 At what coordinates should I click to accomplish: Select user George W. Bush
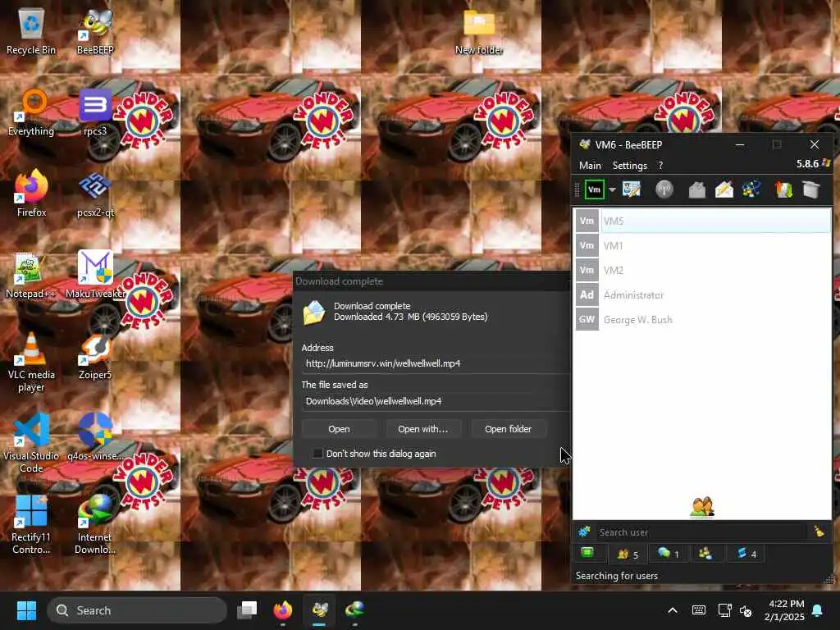[x=703, y=319]
